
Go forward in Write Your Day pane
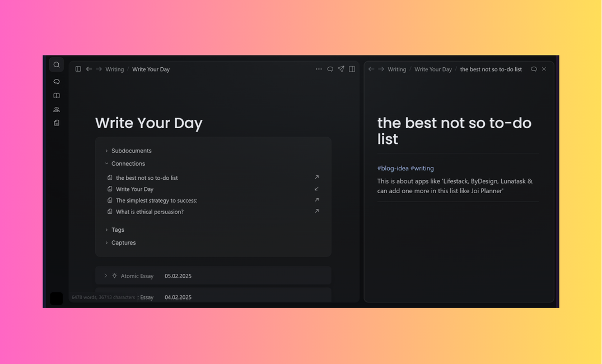point(99,69)
